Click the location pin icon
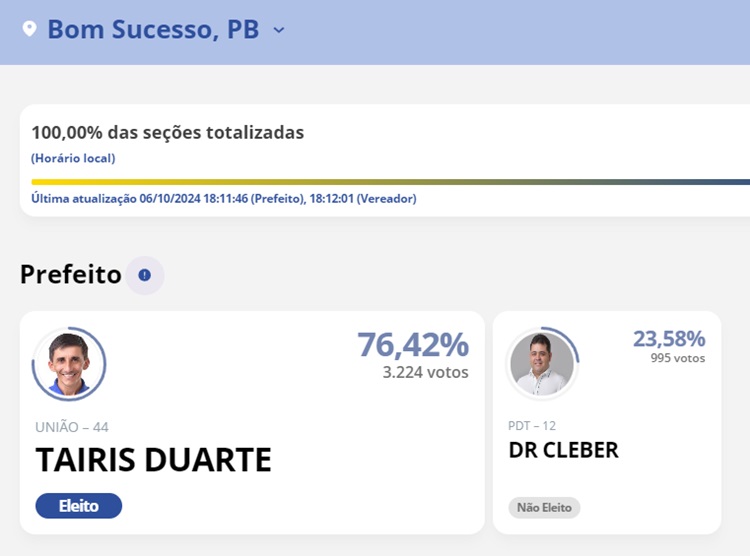This screenshot has width=750, height=556. pyautogui.click(x=29, y=29)
